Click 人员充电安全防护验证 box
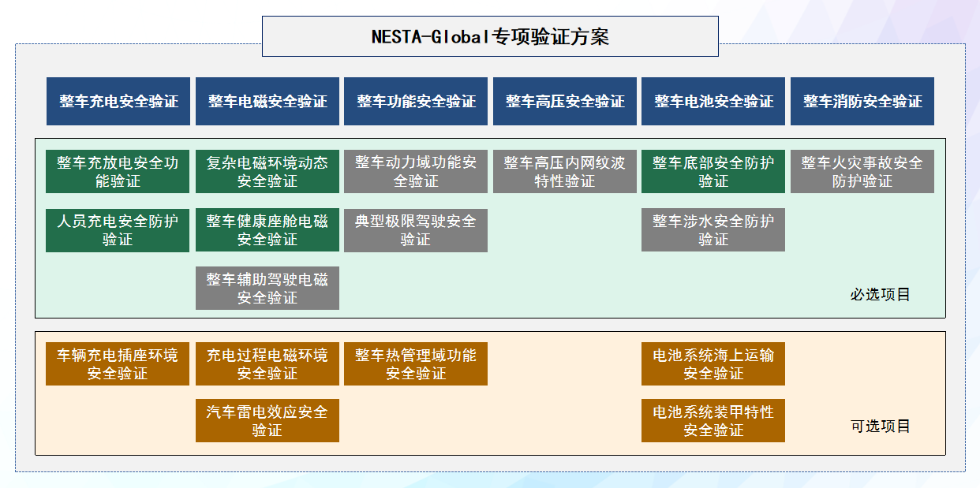The image size is (980, 488). coord(117,229)
